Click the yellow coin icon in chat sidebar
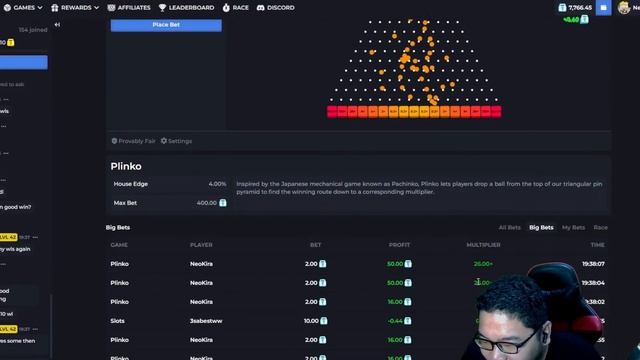The width and height of the screenshot is (640, 360). tap(11, 42)
